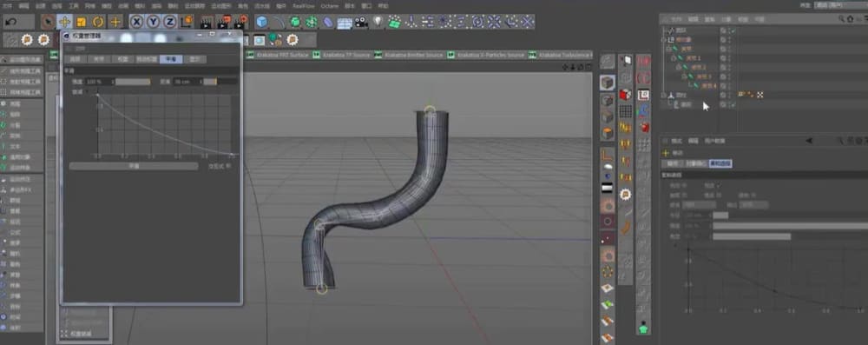The image size is (868, 345).
Task: Open the spline pen tool icon
Action: 278,23
